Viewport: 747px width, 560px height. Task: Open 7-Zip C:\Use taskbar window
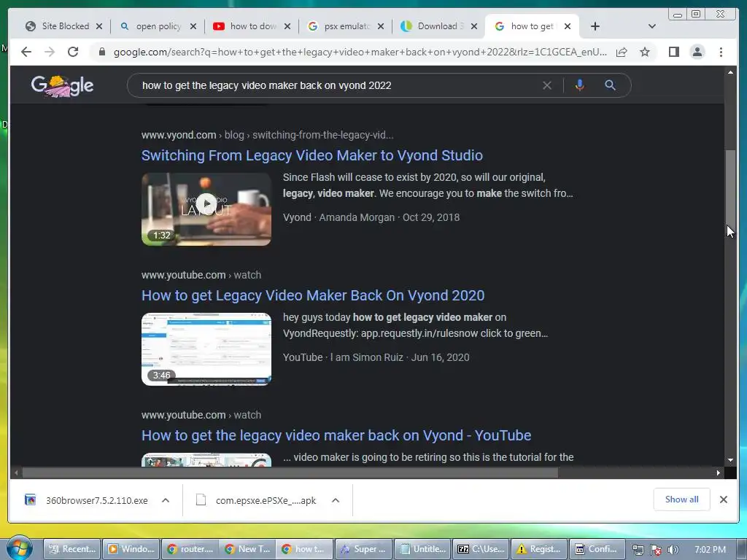click(481, 549)
